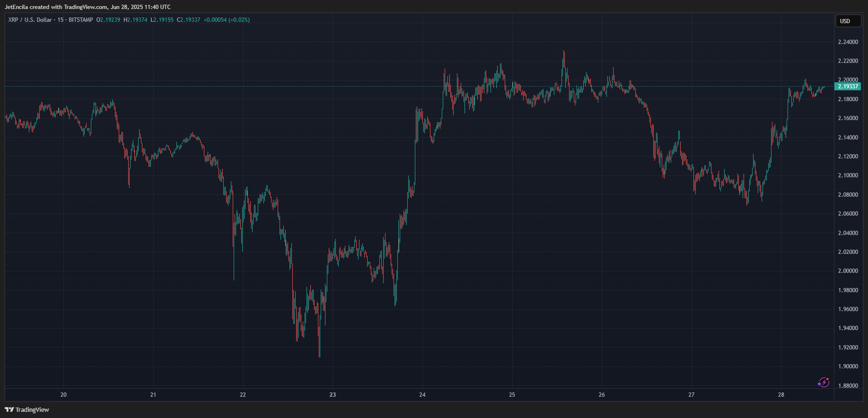The width and height of the screenshot is (868, 418).
Task: Click the XRP / U.S. Dollar symbol title
Action: click(x=30, y=20)
